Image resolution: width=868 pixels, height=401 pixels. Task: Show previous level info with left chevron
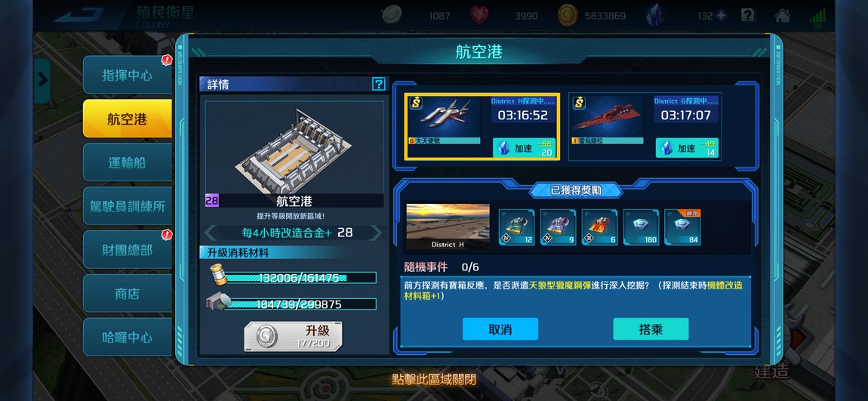(211, 233)
